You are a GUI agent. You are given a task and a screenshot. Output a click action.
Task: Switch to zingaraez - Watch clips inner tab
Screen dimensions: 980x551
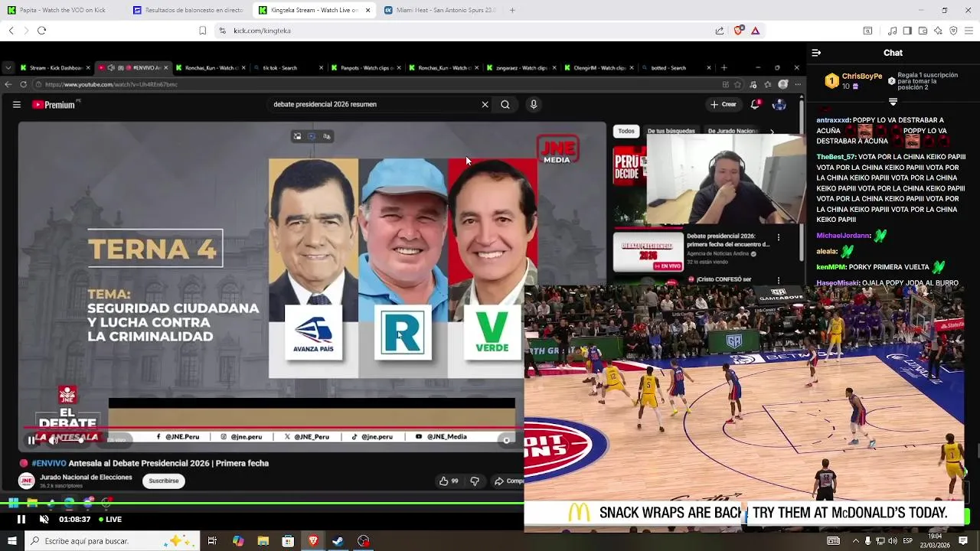tap(521, 67)
